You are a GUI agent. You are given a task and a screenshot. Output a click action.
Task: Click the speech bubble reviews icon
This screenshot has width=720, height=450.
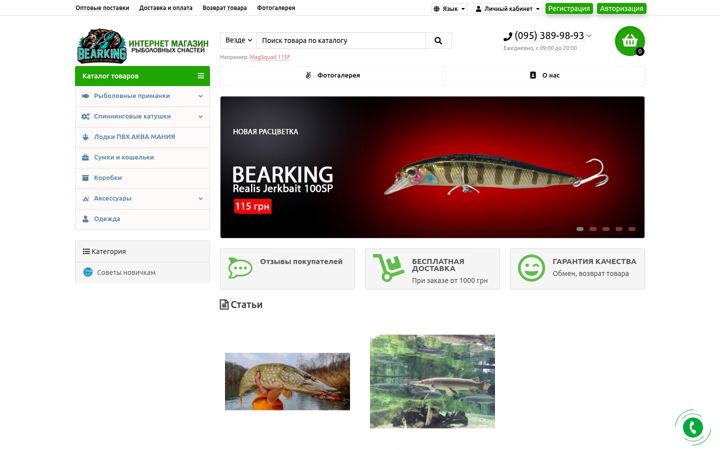[x=240, y=268]
